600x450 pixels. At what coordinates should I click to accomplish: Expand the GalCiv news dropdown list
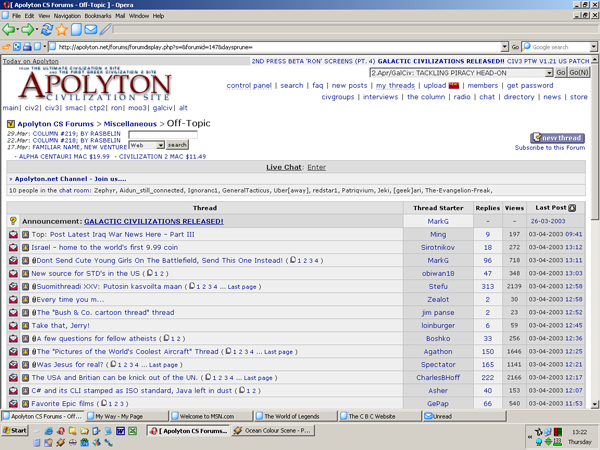(547, 73)
